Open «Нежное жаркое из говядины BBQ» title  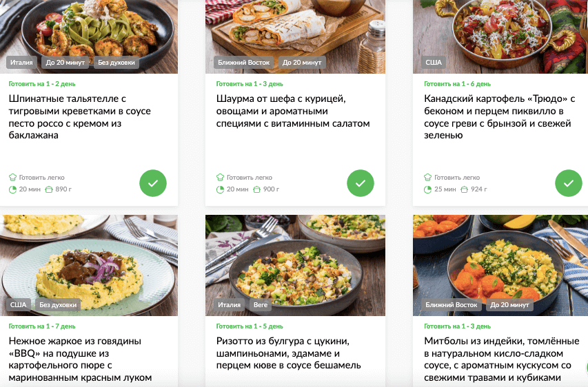[80, 359]
